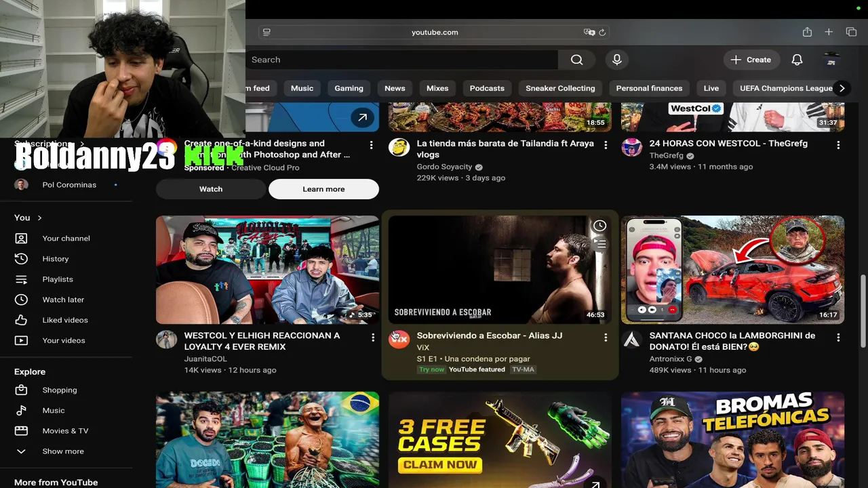Open ViX channel avatar
Screen dimensions: 868x488
click(399, 339)
